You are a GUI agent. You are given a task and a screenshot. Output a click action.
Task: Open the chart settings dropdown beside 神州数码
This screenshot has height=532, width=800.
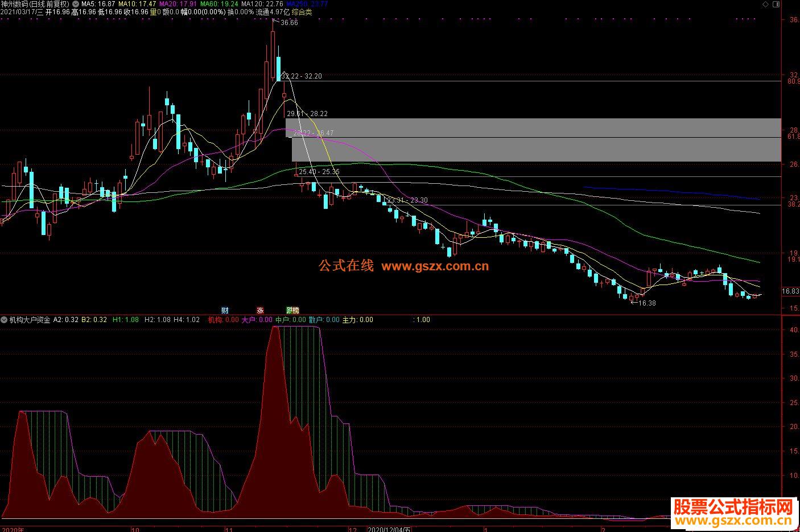[x=76, y=4]
